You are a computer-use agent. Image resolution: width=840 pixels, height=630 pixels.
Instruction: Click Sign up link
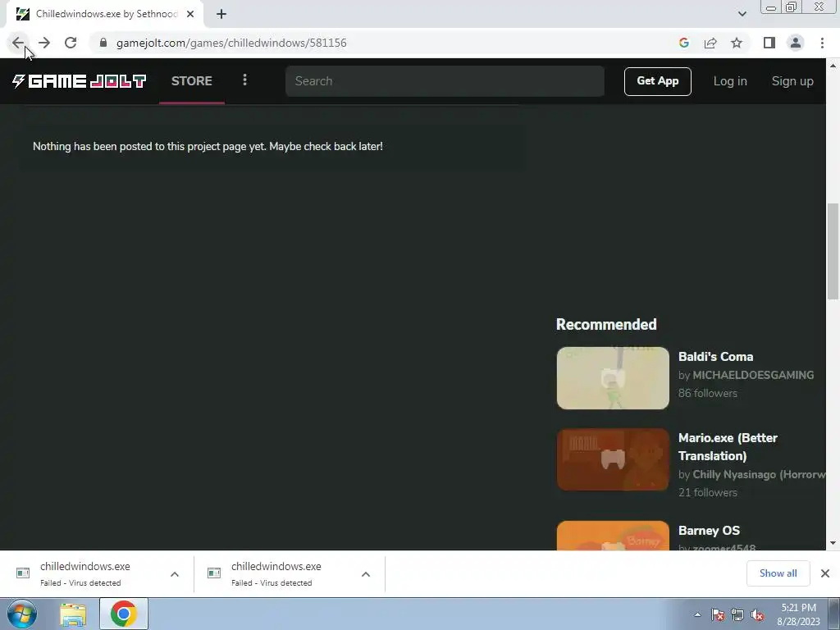point(792,81)
